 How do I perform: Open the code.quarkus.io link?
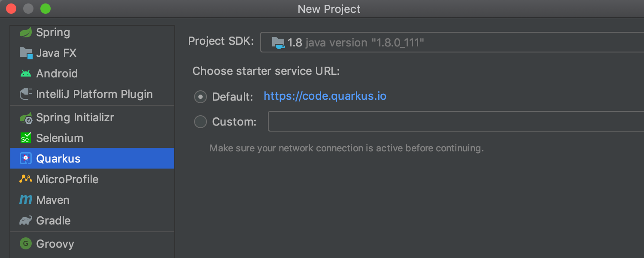coord(325,96)
